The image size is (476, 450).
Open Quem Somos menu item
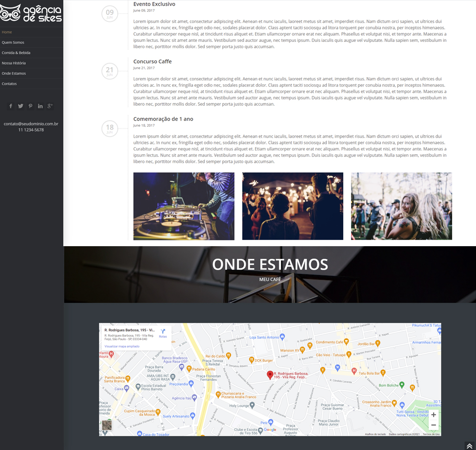point(13,42)
